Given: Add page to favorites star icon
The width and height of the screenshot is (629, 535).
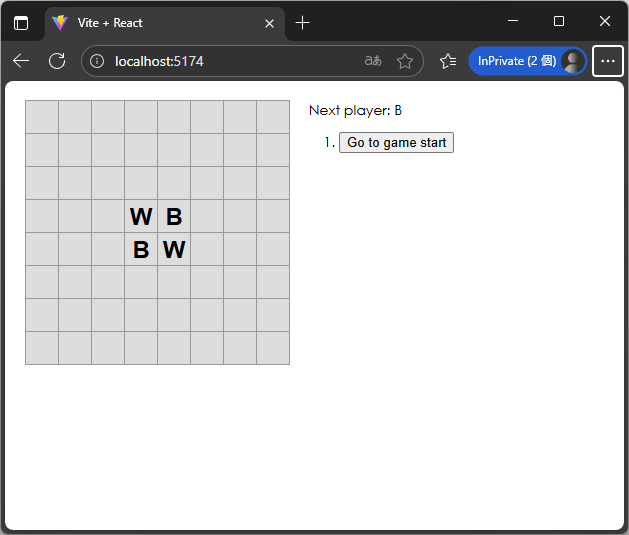Looking at the screenshot, I should tap(404, 61).
